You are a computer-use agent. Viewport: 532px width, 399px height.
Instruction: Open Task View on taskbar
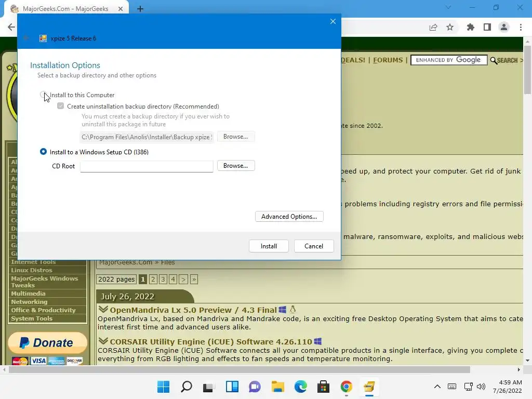click(x=209, y=387)
